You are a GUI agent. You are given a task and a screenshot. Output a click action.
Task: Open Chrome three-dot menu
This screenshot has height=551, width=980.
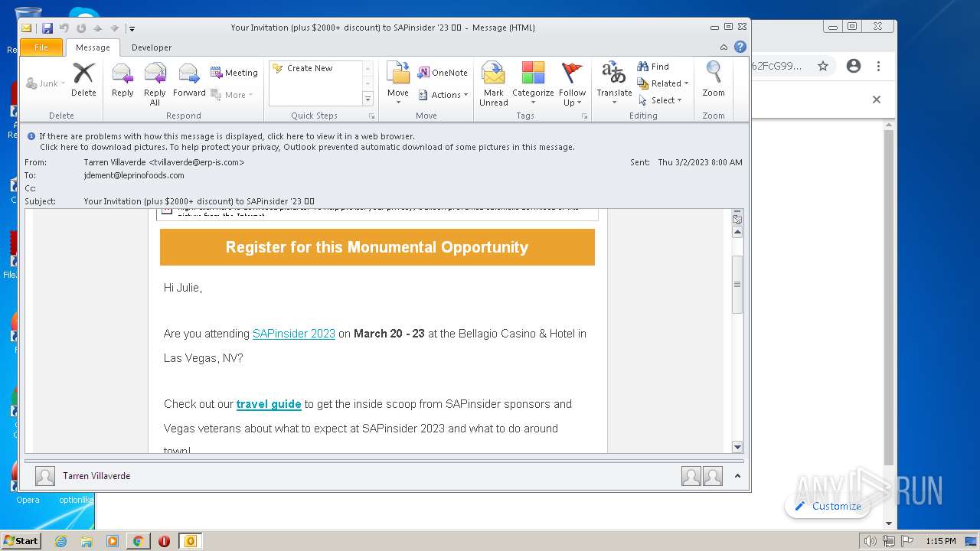click(x=879, y=66)
